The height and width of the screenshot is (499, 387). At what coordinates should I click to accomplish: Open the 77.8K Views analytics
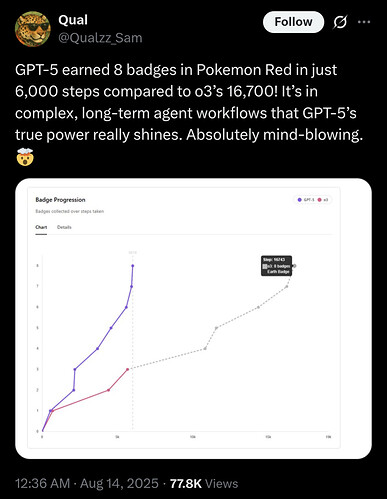click(x=204, y=483)
